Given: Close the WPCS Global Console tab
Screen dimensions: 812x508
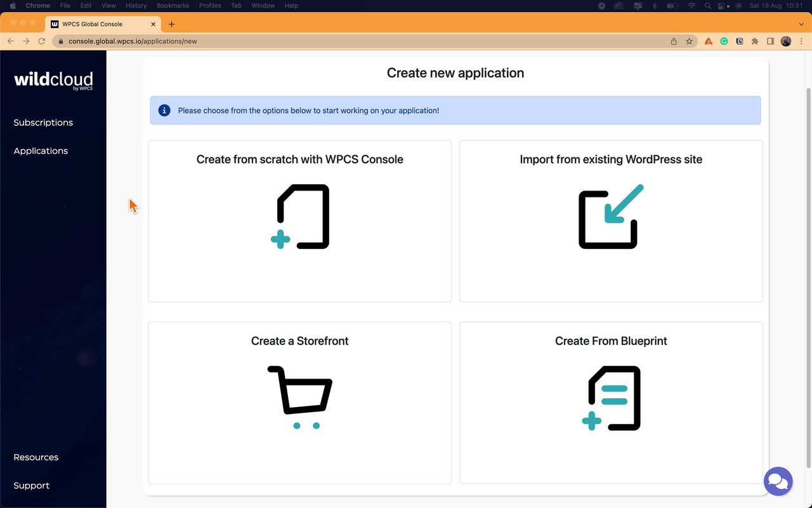Looking at the screenshot, I should point(154,24).
